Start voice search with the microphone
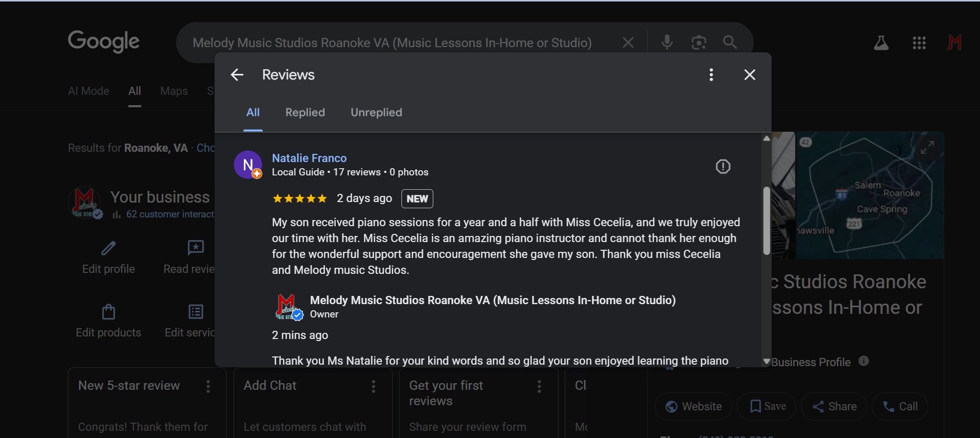This screenshot has height=438, width=980. click(667, 42)
